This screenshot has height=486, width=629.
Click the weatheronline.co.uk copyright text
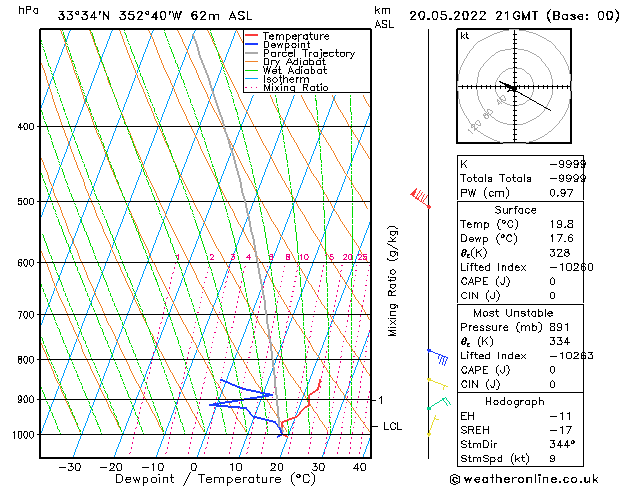pyautogui.click(x=524, y=479)
